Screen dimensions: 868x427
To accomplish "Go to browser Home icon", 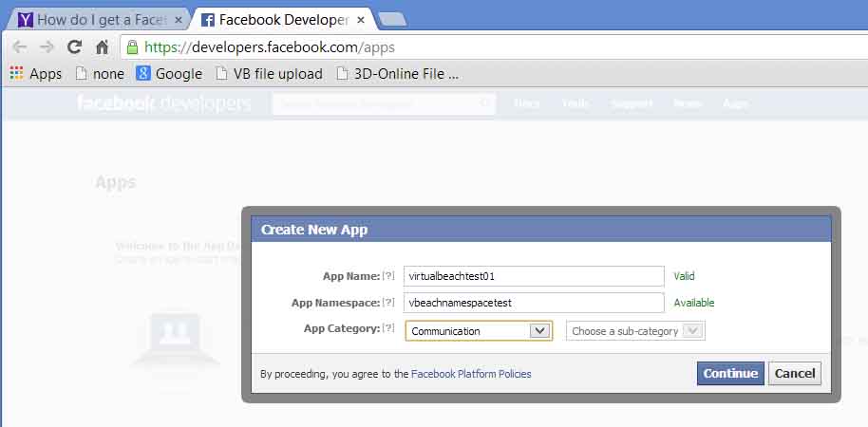I will click(x=103, y=47).
